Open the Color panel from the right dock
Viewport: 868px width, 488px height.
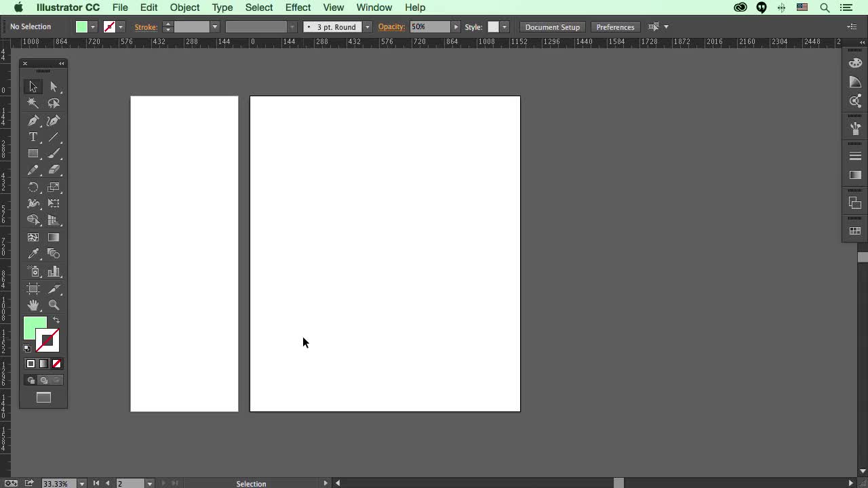click(855, 62)
